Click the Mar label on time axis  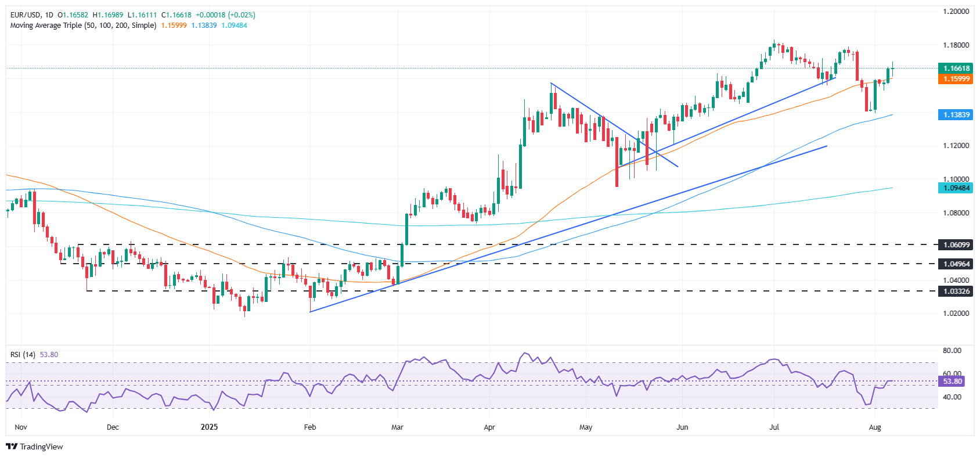tap(397, 427)
